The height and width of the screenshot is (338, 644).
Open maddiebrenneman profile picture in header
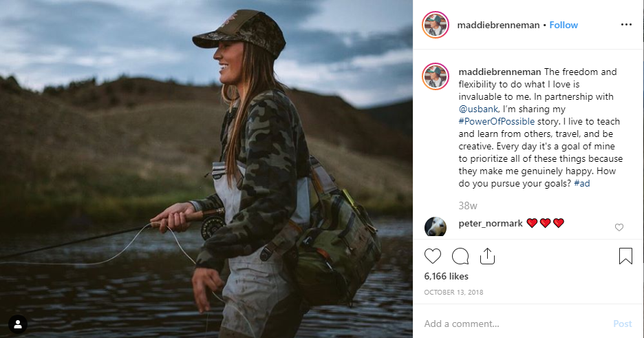[x=436, y=25]
